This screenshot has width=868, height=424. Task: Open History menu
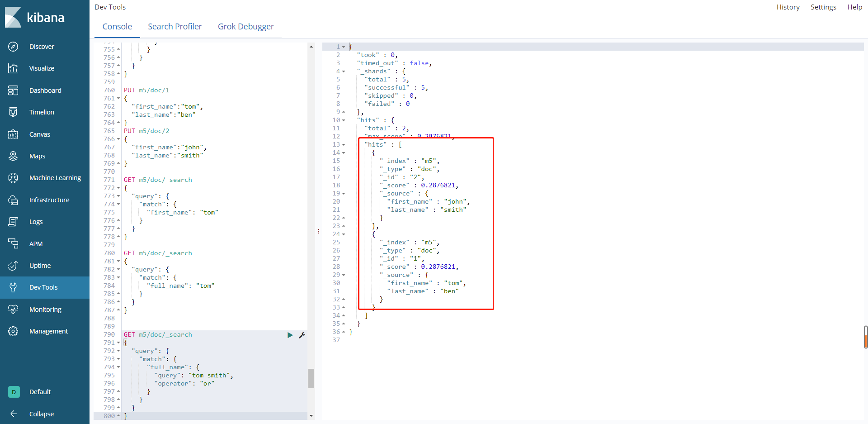point(788,7)
